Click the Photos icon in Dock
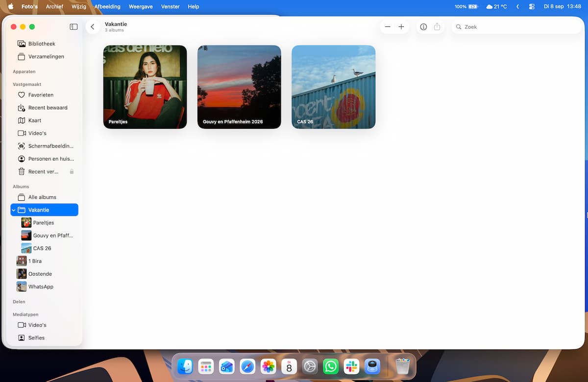 coord(268,366)
